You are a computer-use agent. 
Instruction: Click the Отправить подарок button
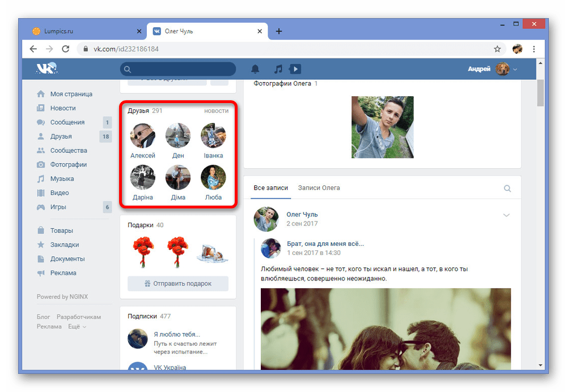pyautogui.click(x=178, y=284)
